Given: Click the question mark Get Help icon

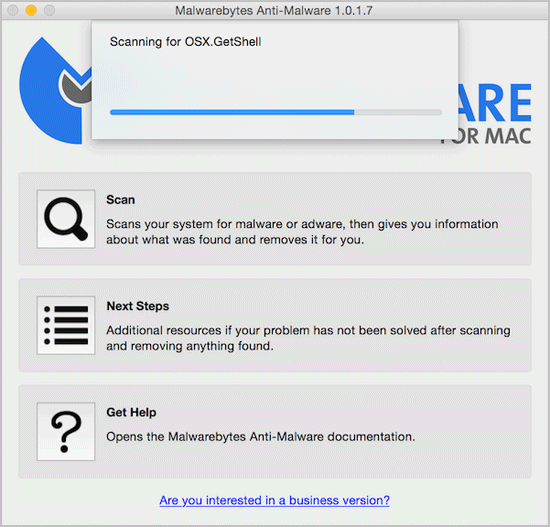Looking at the screenshot, I should (66, 432).
